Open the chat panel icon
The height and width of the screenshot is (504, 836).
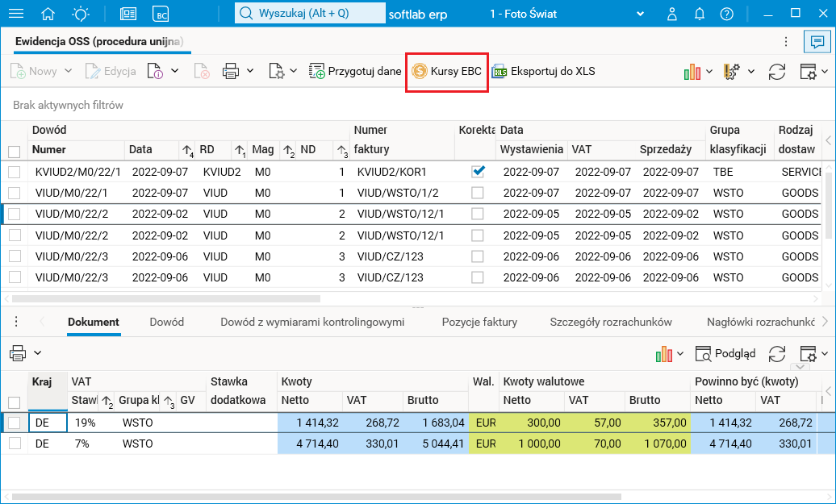[817, 41]
